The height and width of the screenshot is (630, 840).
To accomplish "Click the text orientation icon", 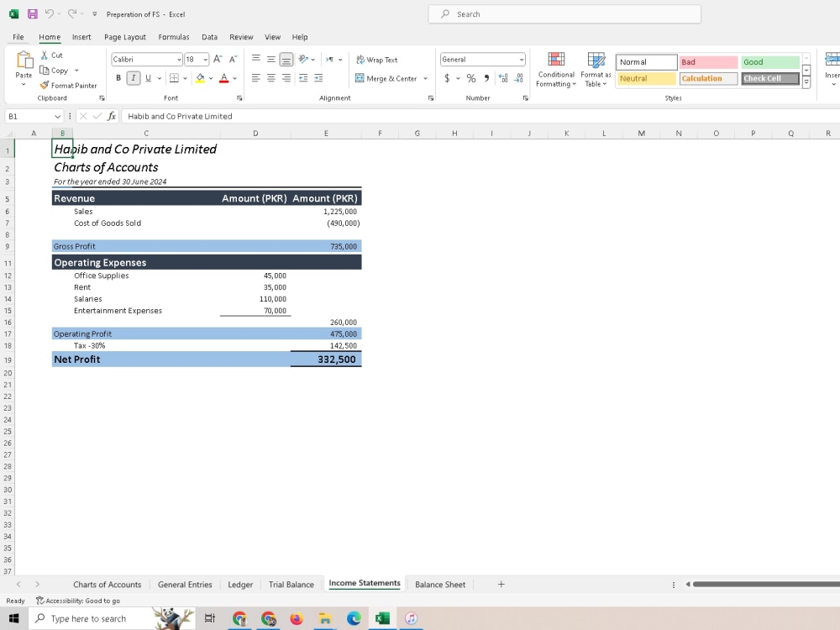I will tap(304, 59).
